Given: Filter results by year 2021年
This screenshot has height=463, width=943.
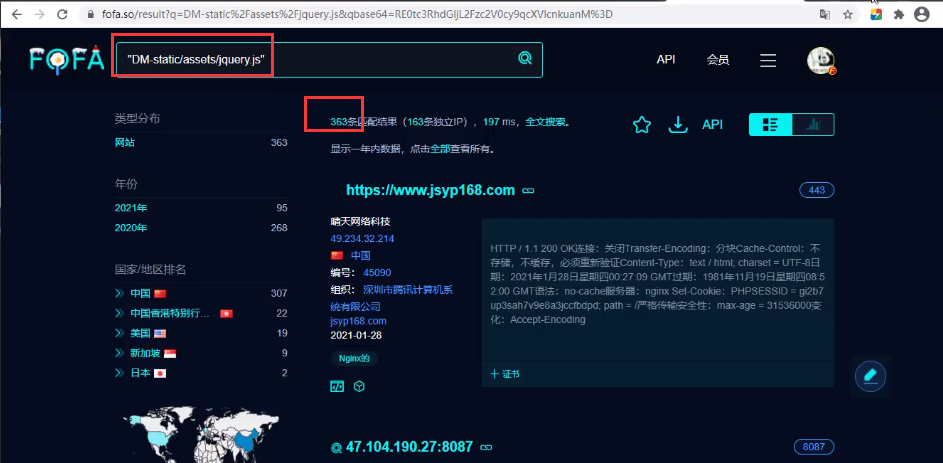Looking at the screenshot, I should (x=131, y=208).
